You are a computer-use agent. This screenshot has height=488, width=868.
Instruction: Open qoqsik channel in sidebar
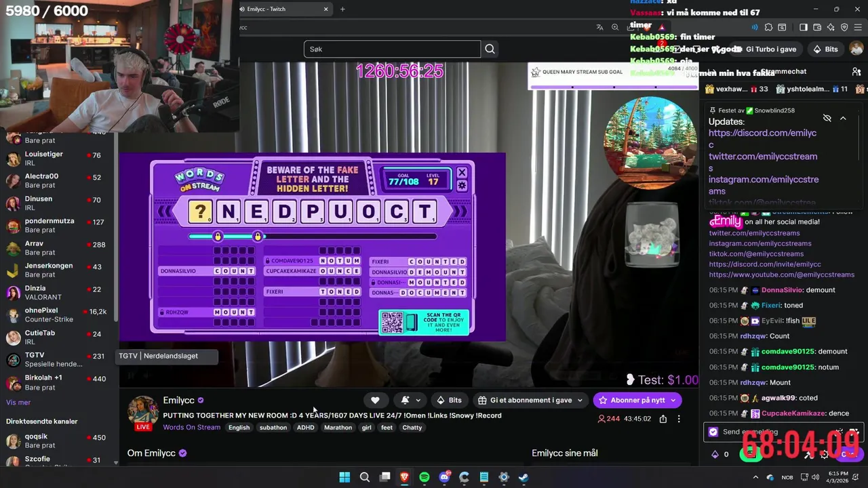(x=58, y=441)
